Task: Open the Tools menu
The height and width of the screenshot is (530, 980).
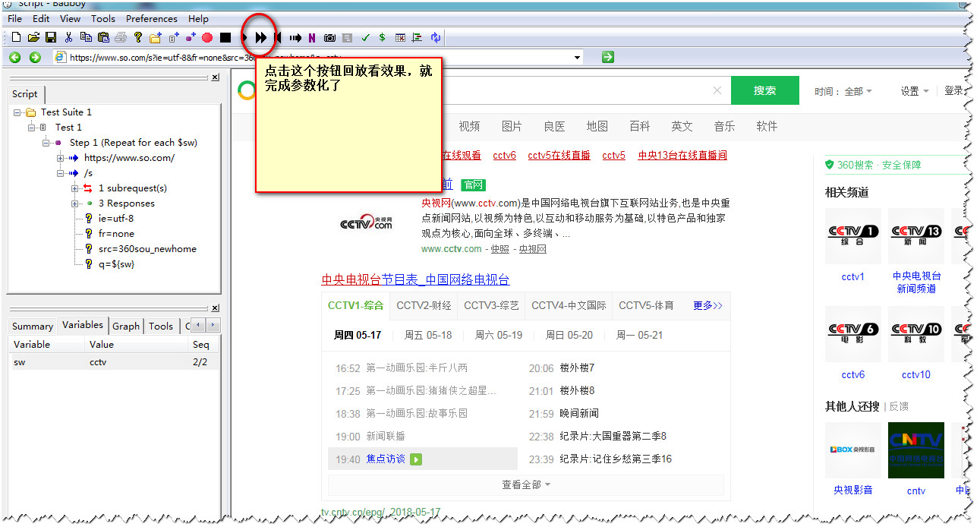Action: (103, 18)
